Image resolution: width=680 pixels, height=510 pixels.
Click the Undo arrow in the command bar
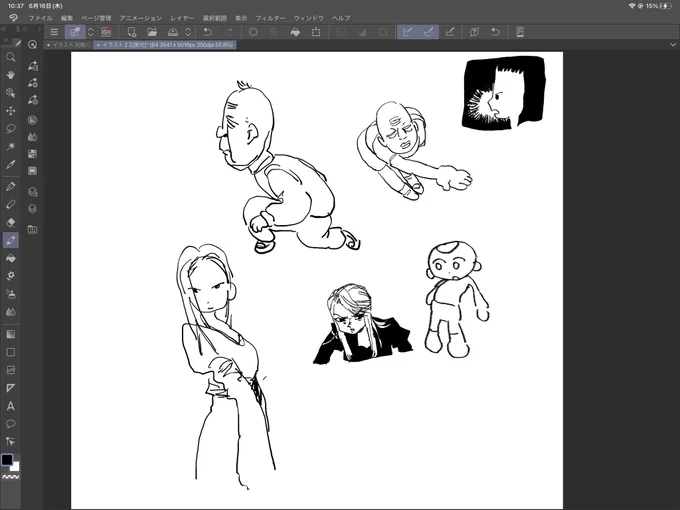tap(208, 32)
